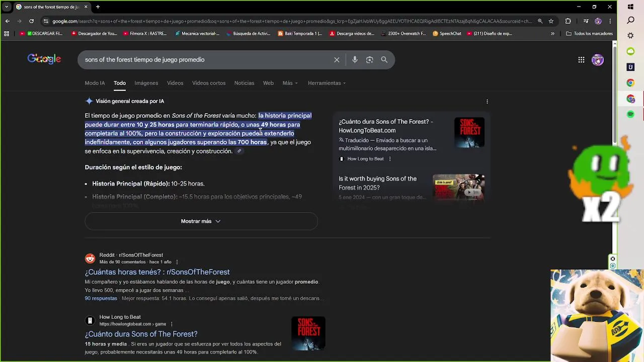The image size is (644, 362).
Task: Open Google apps grid
Action: 581,60
